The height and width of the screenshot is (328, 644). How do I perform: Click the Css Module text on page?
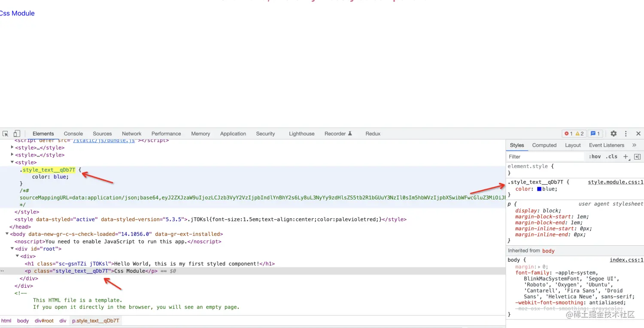pyautogui.click(x=17, y=13)
